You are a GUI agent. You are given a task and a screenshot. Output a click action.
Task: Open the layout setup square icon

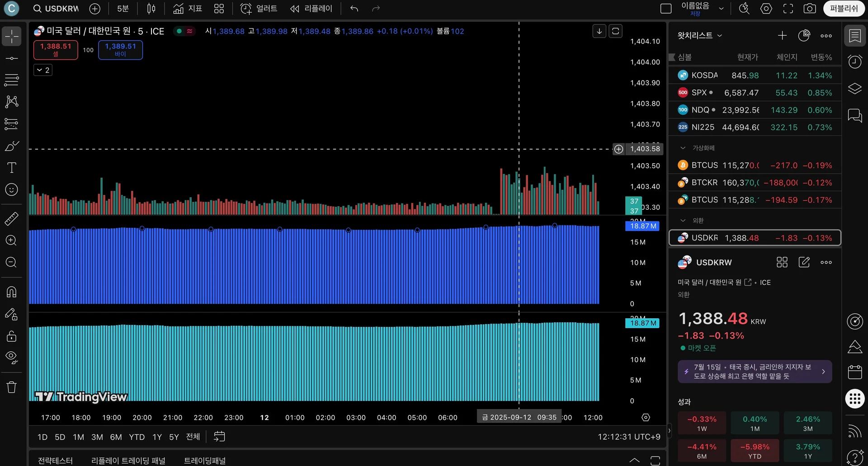pyautogui.click(x=666, y=9)
